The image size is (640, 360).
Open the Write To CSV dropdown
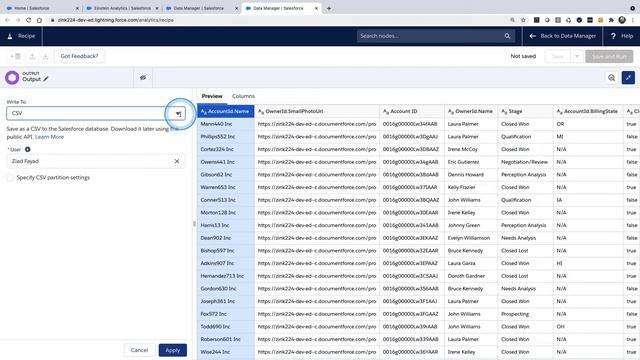[96, 113]
